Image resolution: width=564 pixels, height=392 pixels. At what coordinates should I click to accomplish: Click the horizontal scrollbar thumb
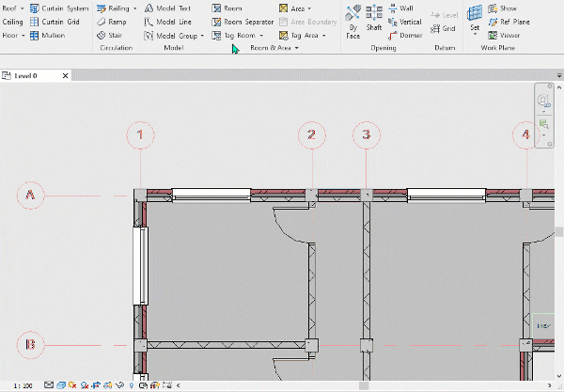tap(364, 385)
